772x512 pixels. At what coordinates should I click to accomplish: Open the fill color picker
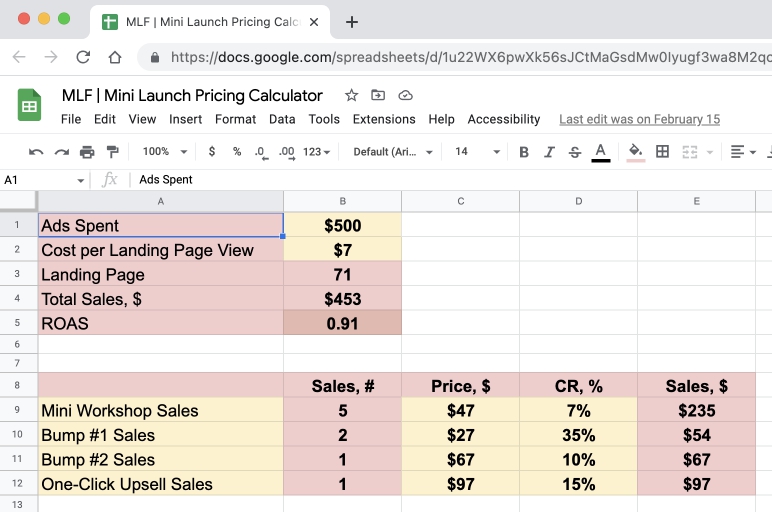(636, 153)
